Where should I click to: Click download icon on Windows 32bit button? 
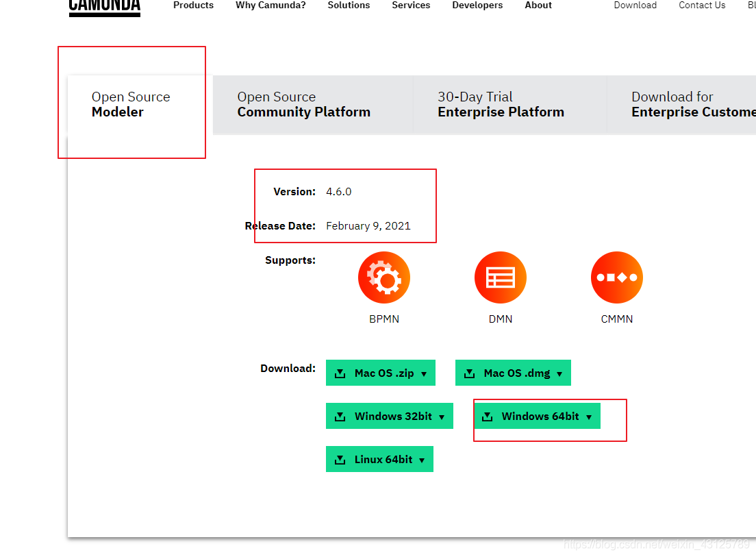click(x=340, y=417)
